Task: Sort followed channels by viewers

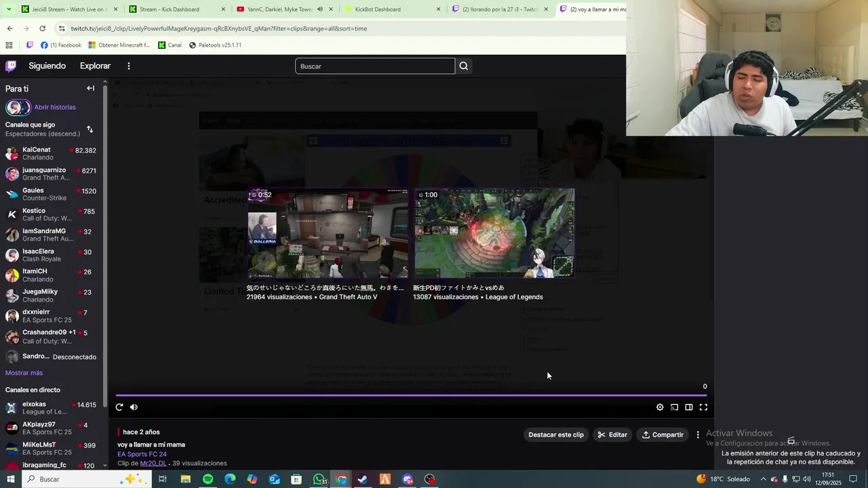Action: pyautogui.click(x=90, y=129)
